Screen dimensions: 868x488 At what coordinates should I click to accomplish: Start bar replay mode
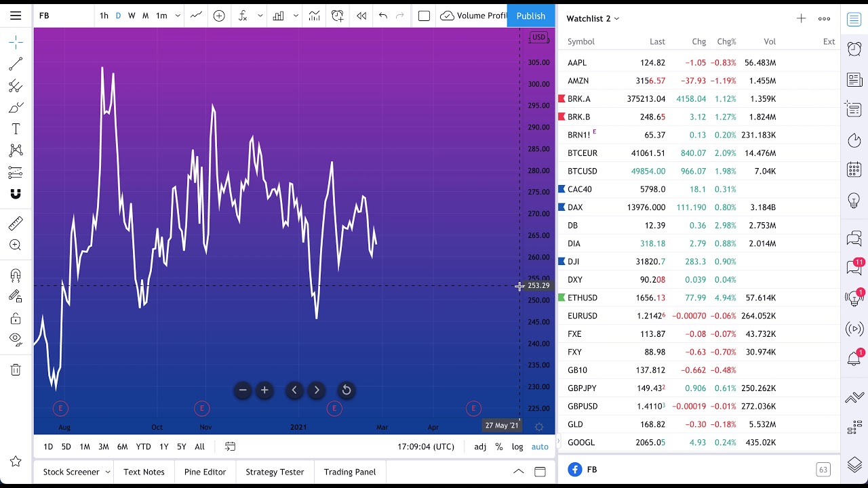click(361, 16)
